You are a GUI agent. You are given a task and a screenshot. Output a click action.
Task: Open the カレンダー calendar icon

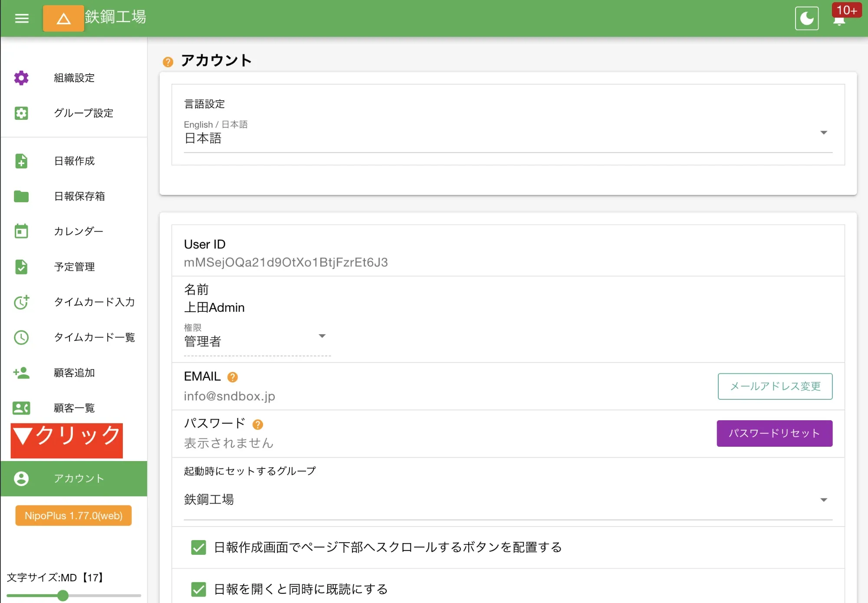point(21,231)
